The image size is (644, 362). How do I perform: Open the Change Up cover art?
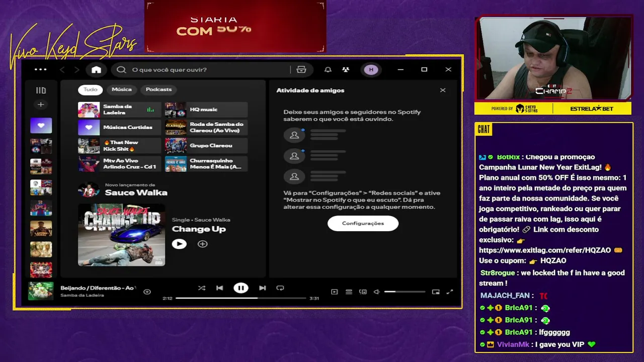pos(121,235)
